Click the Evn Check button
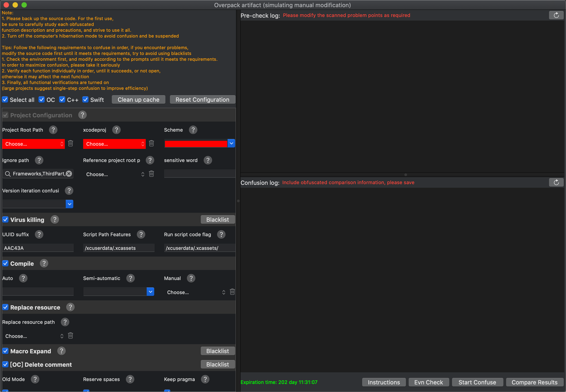Image resolution: width=566 pixels, height=392 pixels. point(429,382)
